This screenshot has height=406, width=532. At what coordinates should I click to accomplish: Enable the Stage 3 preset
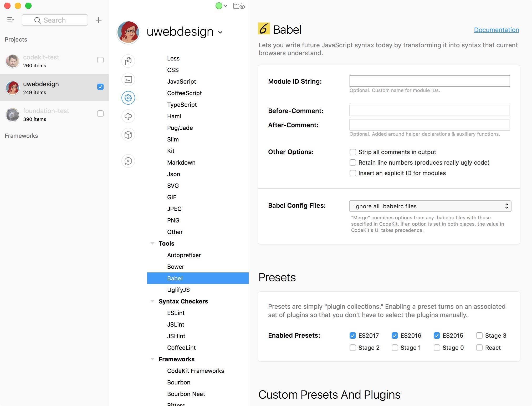[x=479, y=336]
